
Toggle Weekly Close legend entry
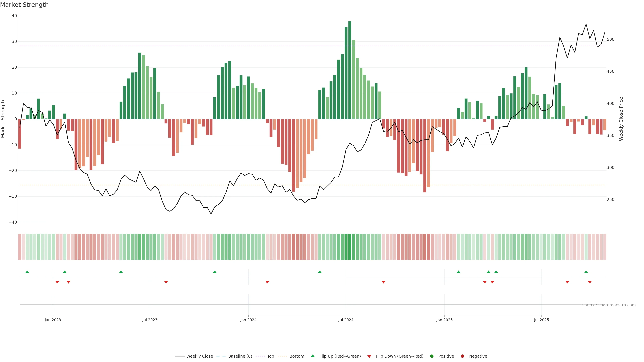coord(199,356)
